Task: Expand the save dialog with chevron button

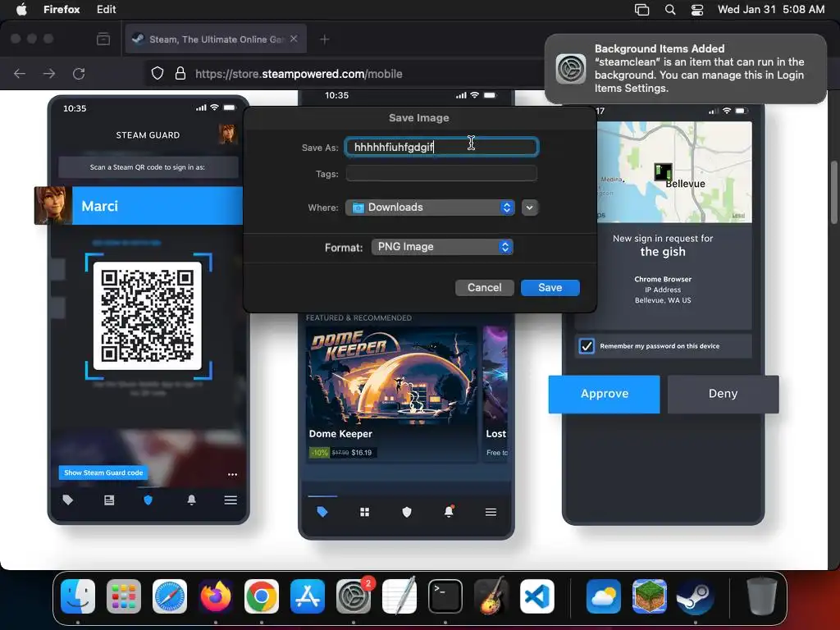Action: [529, 208]
